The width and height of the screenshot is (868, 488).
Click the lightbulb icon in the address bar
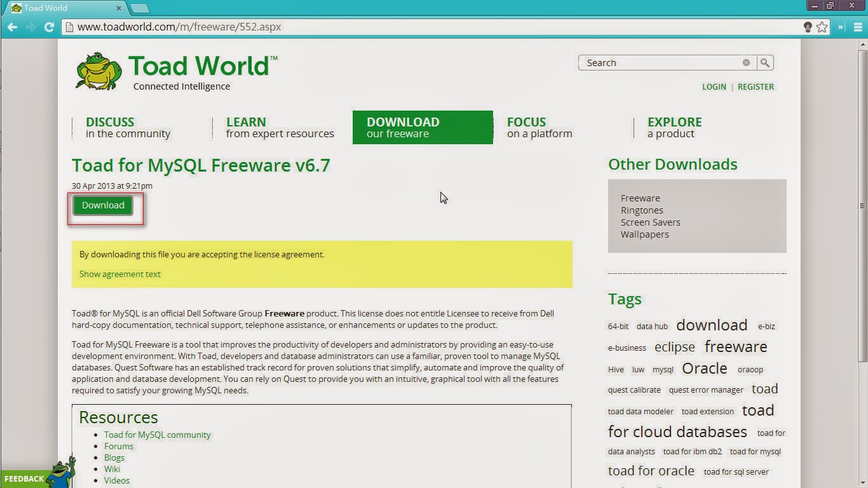tap(808, 27)
